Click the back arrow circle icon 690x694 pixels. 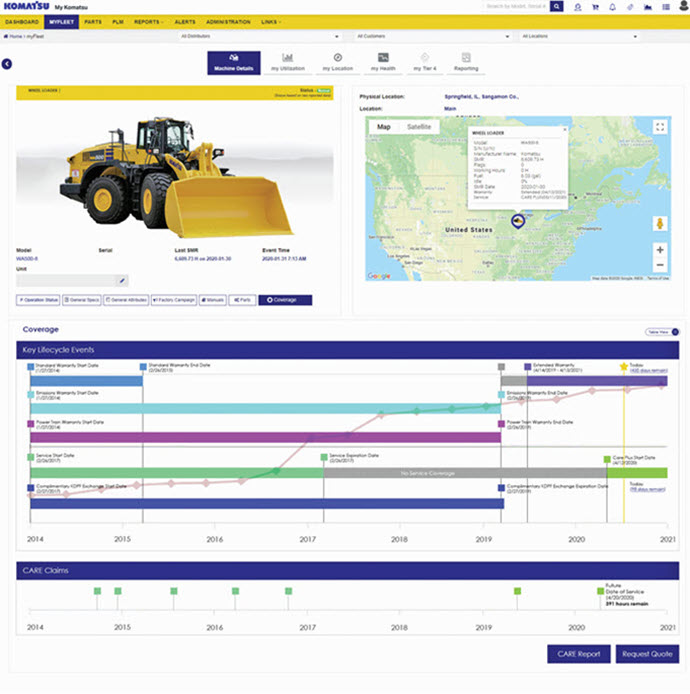click(x=7, y=64)
